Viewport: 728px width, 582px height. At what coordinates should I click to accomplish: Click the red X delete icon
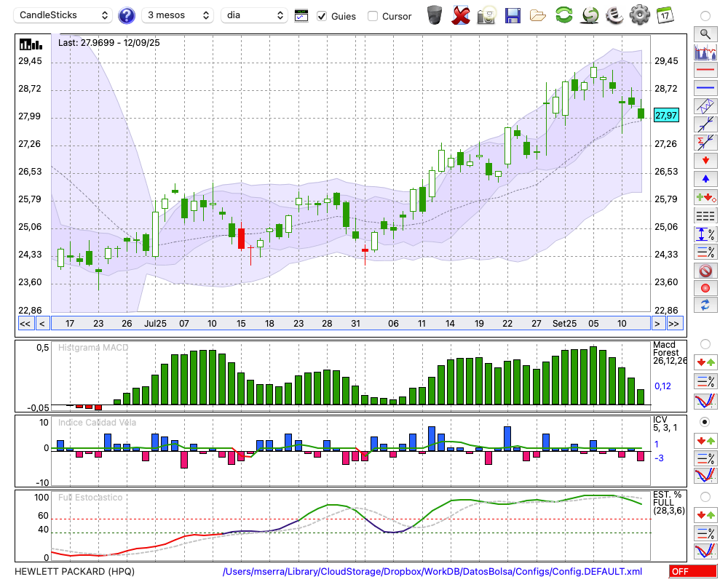(x=461, y=15)
